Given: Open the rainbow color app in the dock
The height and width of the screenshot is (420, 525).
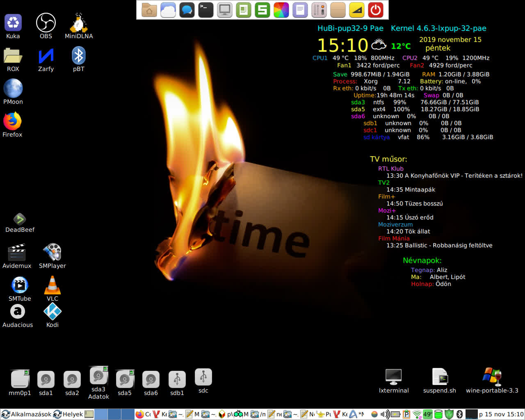Looking at the screenshot, I should 281,10.
